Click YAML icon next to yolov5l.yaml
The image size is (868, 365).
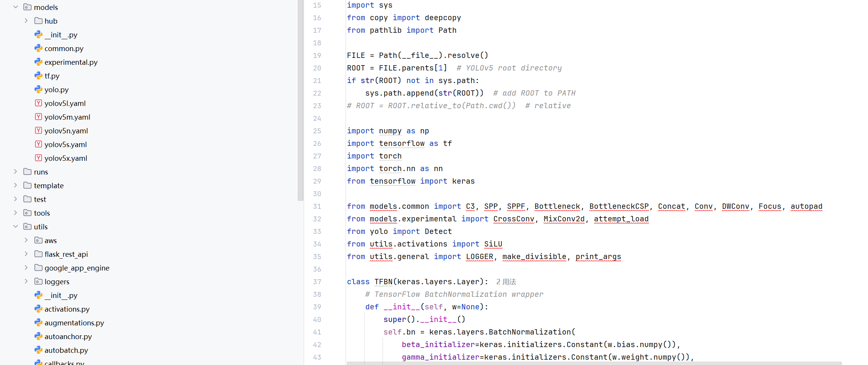[x=38, y=103]
